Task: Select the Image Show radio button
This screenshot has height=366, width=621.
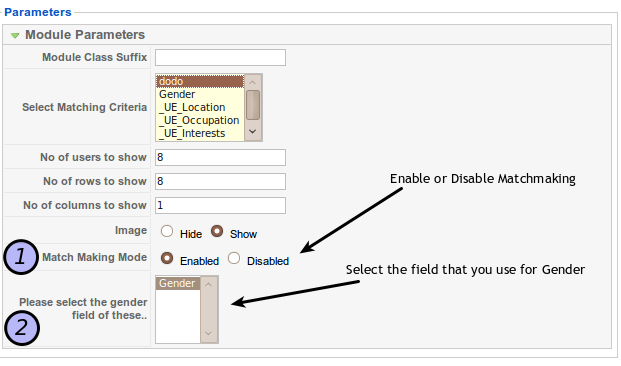Action: tap(217, 231)
